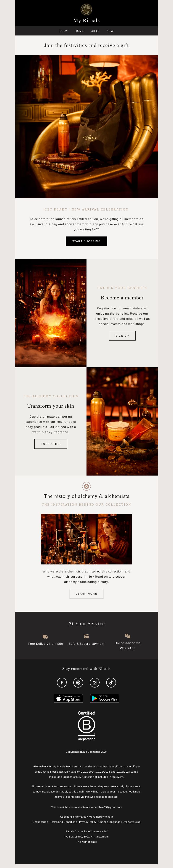
Task: Click the SIGN UP button
Action: [x=122, y=336]
